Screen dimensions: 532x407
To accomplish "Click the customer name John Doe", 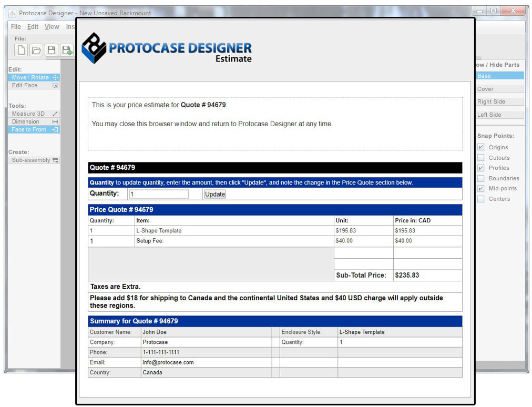I will tap(155, 332).
